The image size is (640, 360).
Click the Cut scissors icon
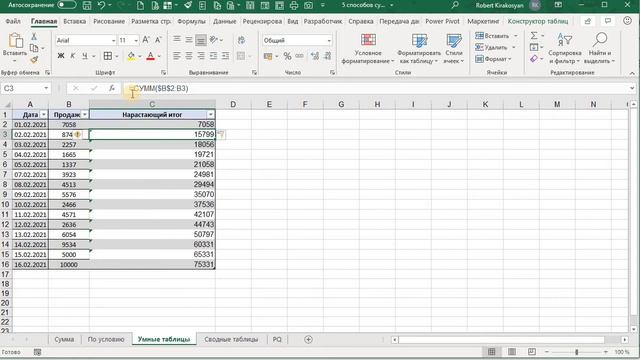34,36
